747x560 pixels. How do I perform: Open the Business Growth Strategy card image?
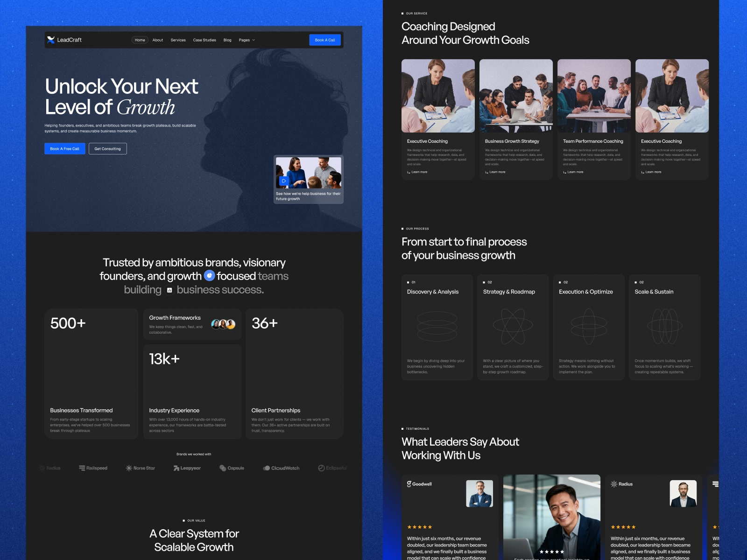[516, 96]
